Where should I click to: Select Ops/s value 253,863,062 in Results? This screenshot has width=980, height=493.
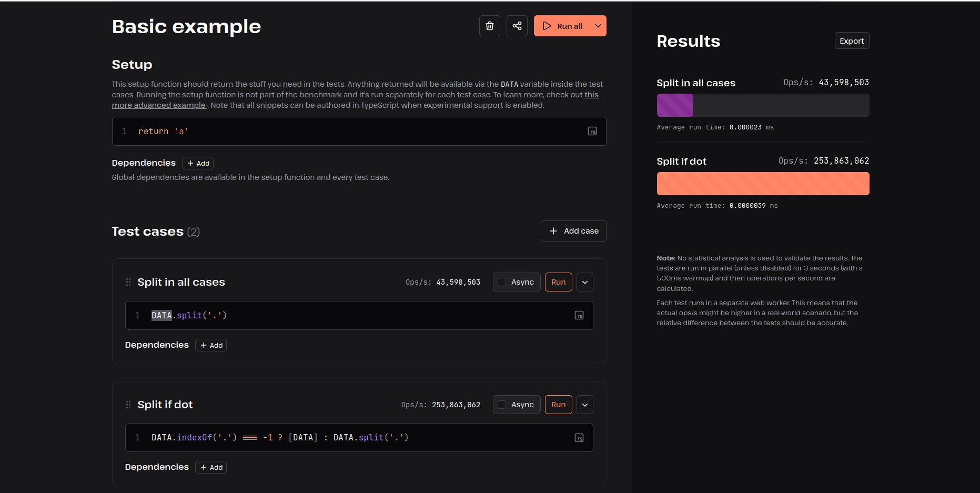[x=841, y=161]
